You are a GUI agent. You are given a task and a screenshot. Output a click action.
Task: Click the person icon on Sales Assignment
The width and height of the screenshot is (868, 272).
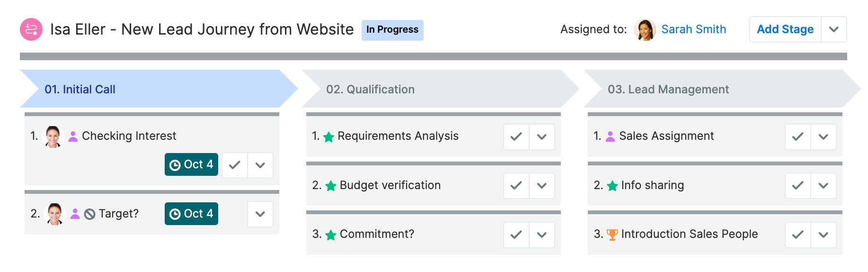pyautogui.click(x=611, y=136)
